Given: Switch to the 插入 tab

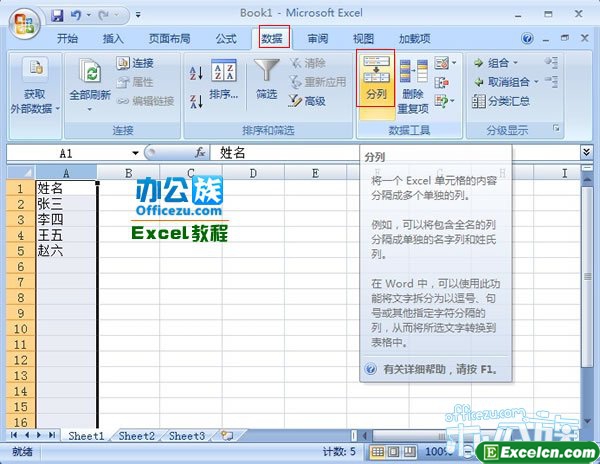Looking at the screenshot, I should (x=112, y=39).
